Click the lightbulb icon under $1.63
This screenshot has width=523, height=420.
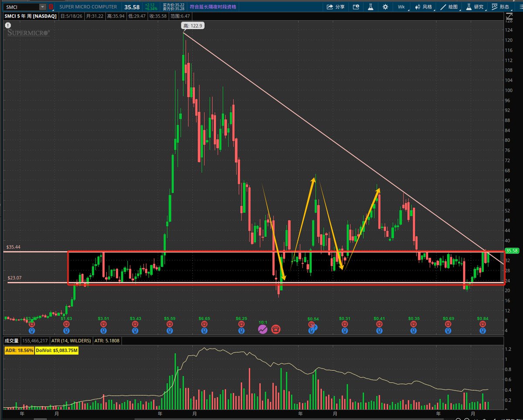coord(66,331)
